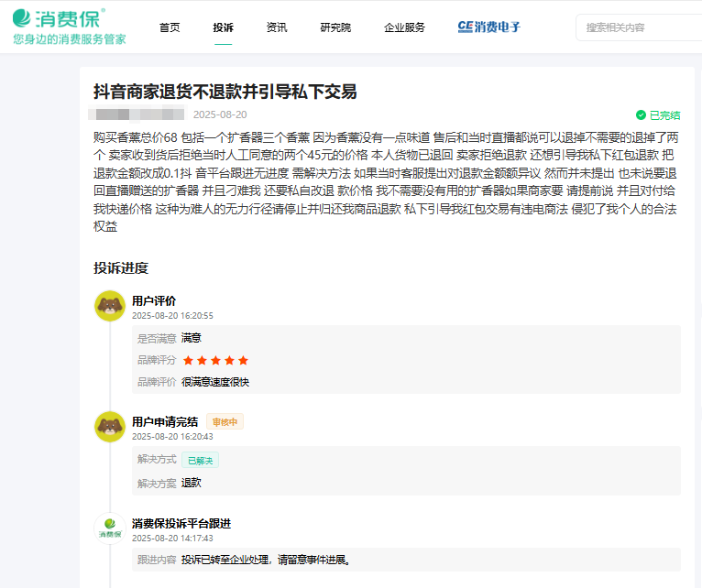702x588 pixels.
Task: Click the review text 很满意速度很快
Action: pos(215,382)
